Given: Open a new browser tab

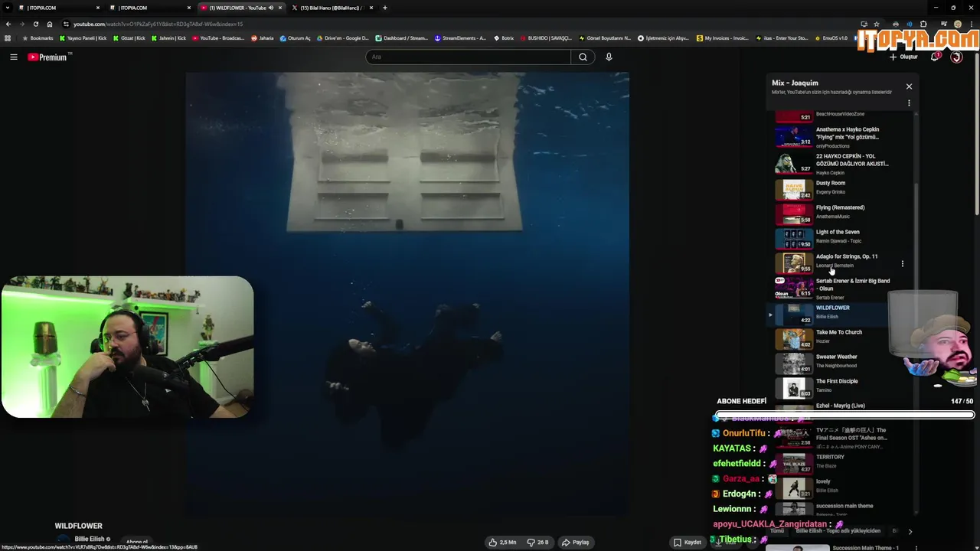Looking at the screenshot, I should click(384, 8).
